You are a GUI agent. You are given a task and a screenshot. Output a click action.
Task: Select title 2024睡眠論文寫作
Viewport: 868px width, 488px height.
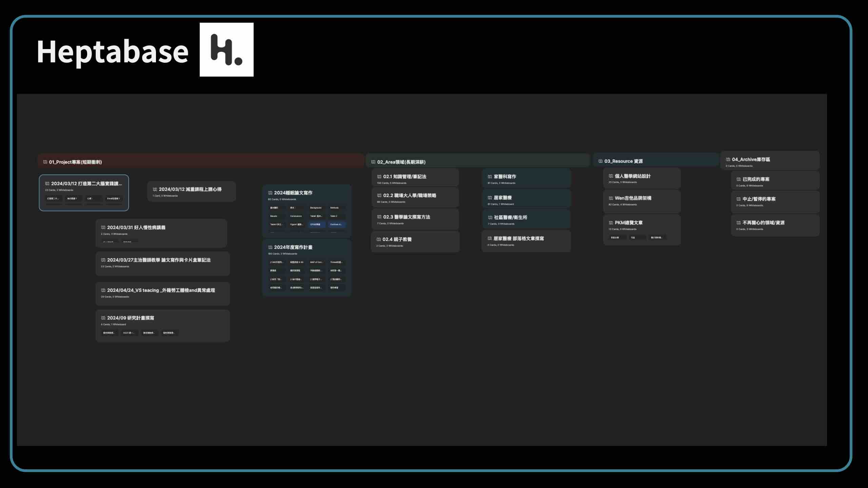(x=293, y=193)
